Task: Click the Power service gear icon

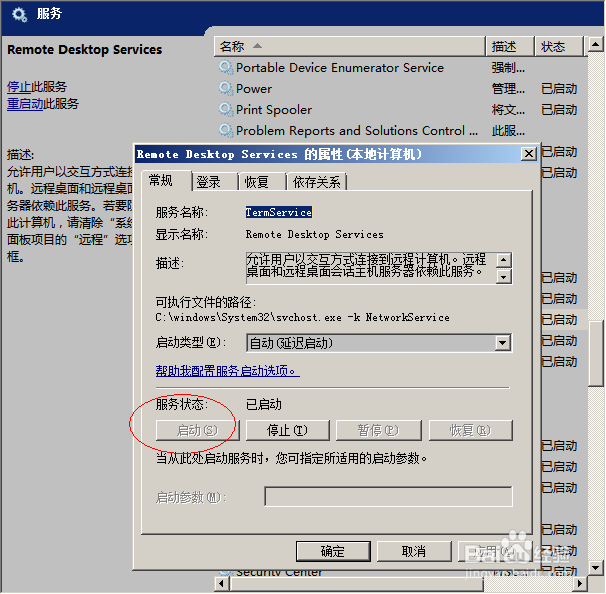Action: (226, 89)
